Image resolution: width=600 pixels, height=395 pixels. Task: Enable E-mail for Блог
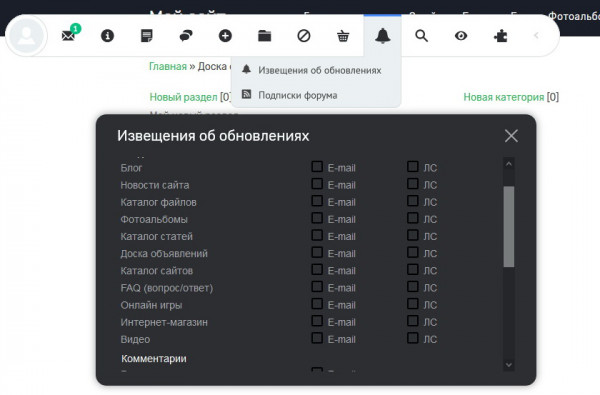coord(317,167)
